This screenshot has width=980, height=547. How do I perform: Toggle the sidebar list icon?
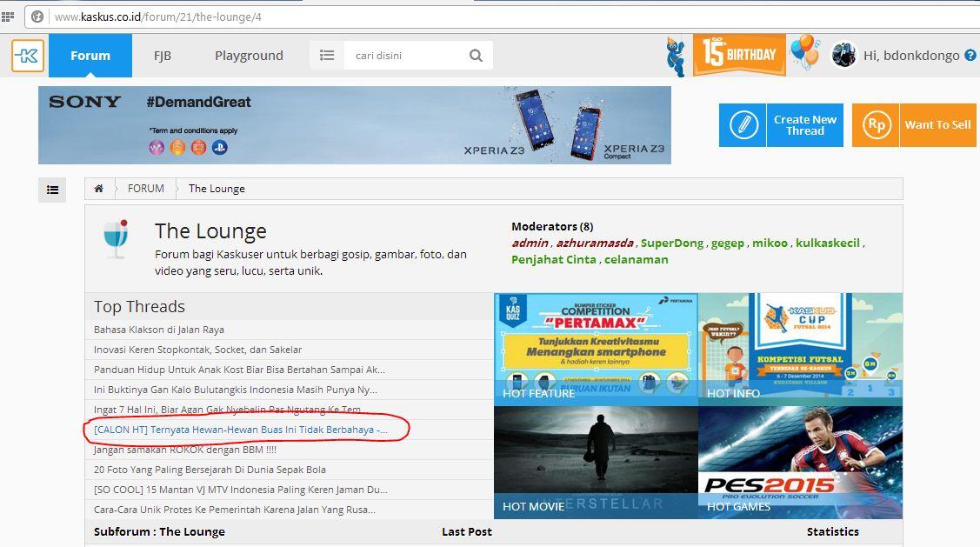pyautogui.click(x=52, y=190)
